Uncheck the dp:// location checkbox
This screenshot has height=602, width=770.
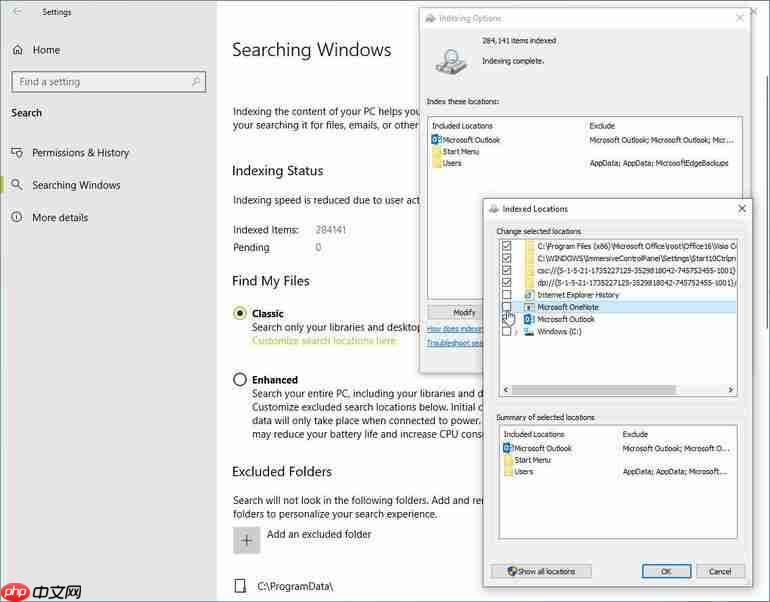point(507,283)
